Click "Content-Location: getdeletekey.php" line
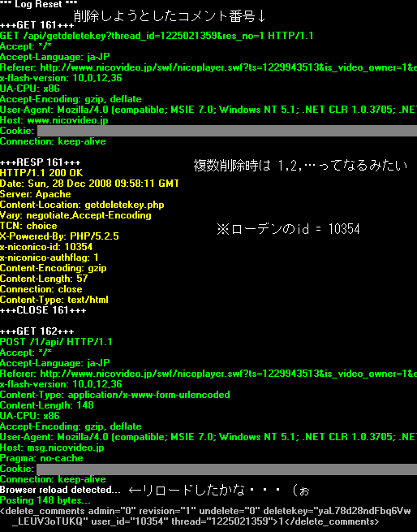 [82, 205]
